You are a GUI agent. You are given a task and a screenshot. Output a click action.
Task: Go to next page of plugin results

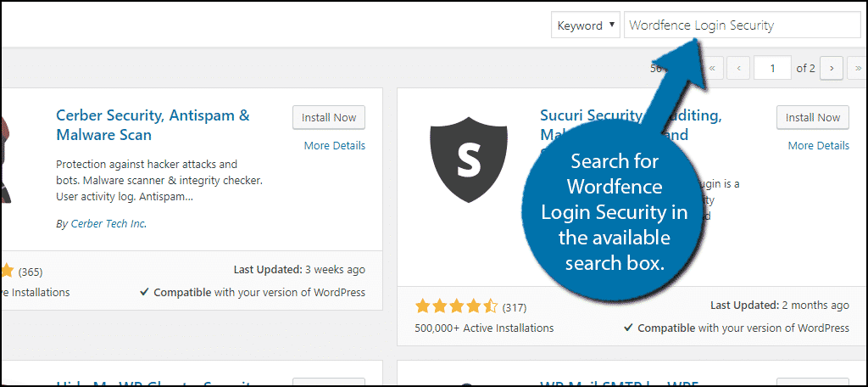point(832,69)
